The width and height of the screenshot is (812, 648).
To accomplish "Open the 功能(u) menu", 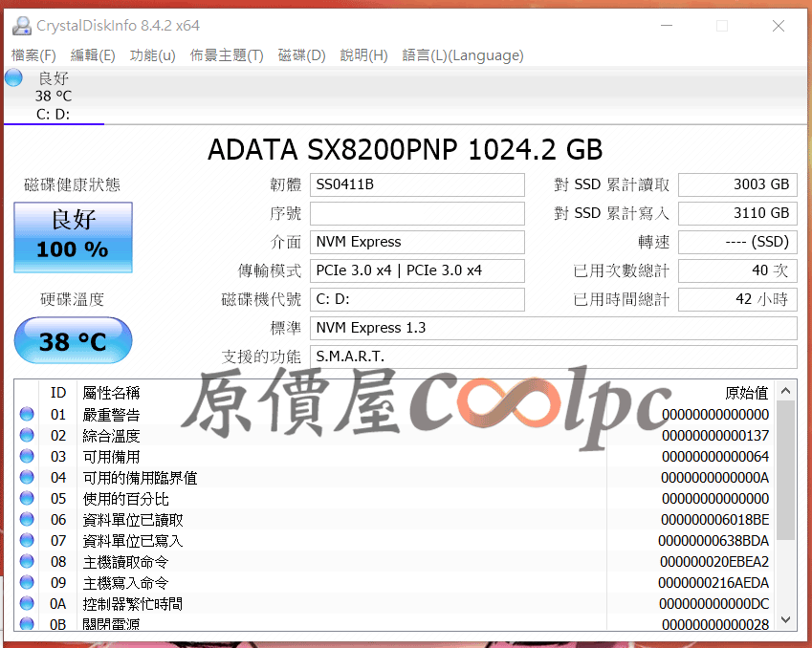I will click(153, 54).
